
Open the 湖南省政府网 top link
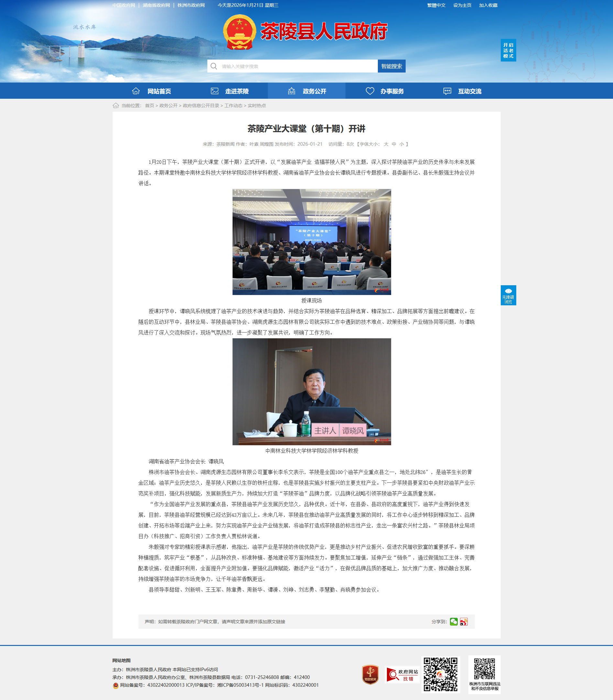click(156, 5)
